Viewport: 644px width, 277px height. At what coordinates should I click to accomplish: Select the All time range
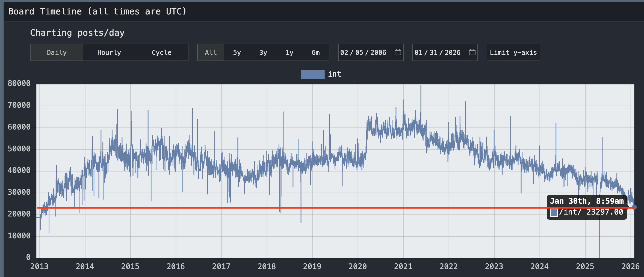pos(211,52)
